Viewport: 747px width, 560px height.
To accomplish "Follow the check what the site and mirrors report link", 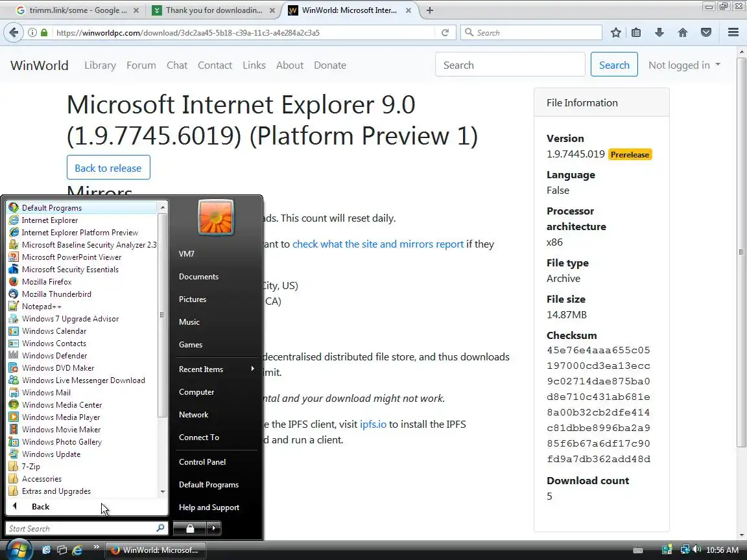I will click(x=378, y=244).
